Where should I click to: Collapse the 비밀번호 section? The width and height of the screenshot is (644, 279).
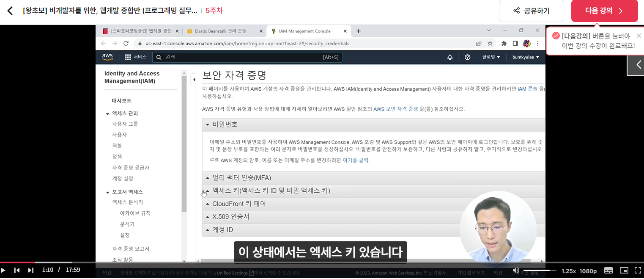(374, 124)
